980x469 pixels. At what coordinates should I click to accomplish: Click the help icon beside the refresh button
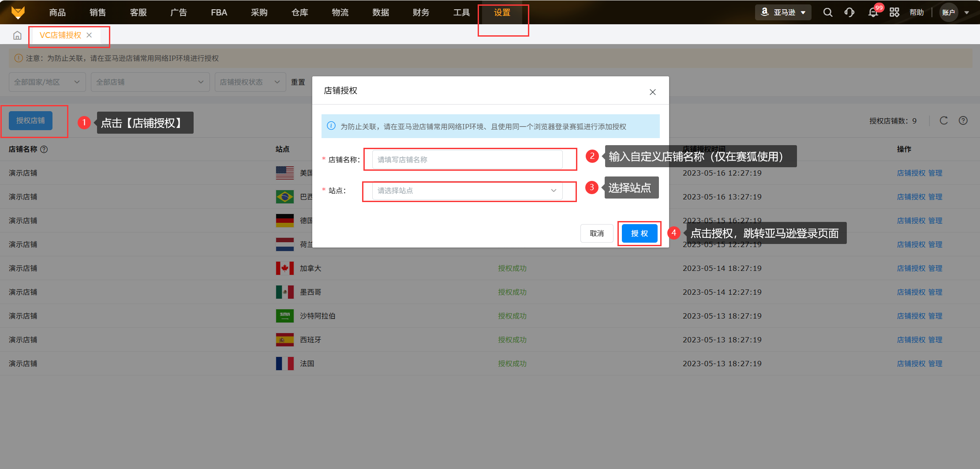click(x=963, y=120)
